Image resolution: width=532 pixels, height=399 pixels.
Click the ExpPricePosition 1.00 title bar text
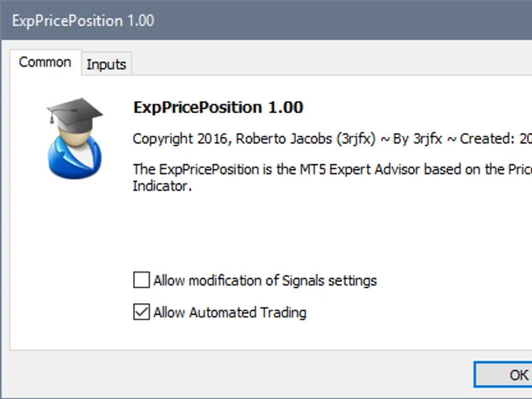point(83,21)
